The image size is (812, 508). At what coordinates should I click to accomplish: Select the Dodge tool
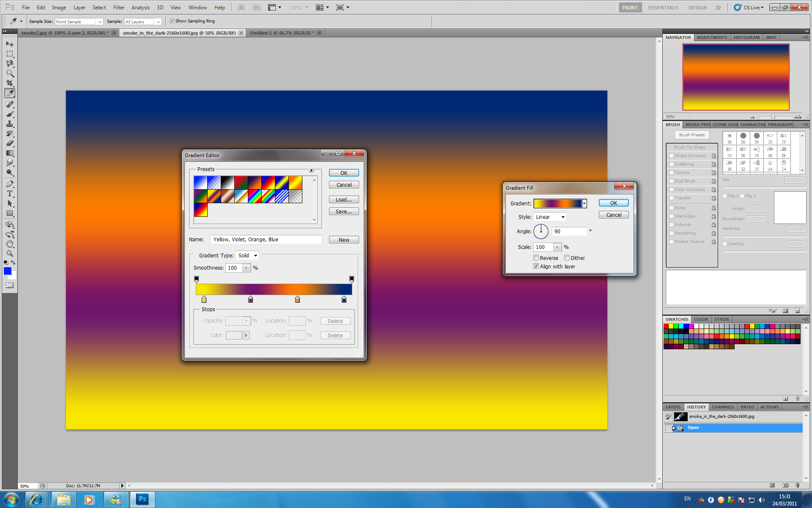(10, 172)
